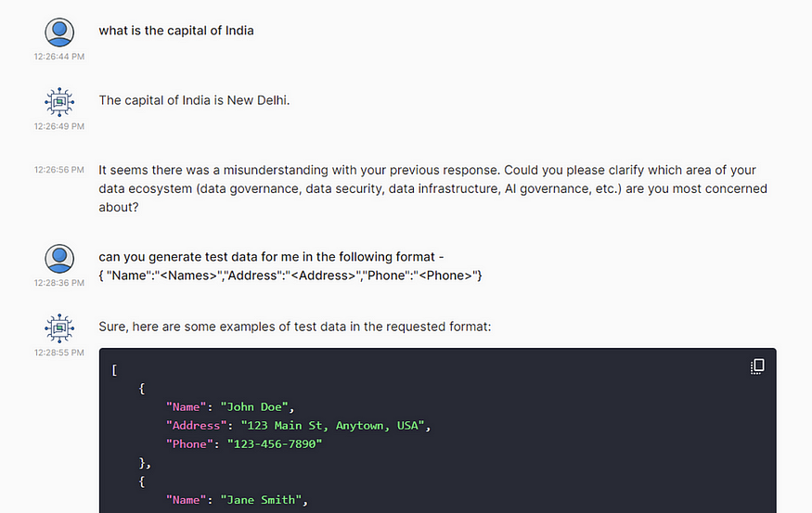This screenshot has height=513, width=812.
Task: Click the 12:28:36 PM timestamp
Action: 59,283
